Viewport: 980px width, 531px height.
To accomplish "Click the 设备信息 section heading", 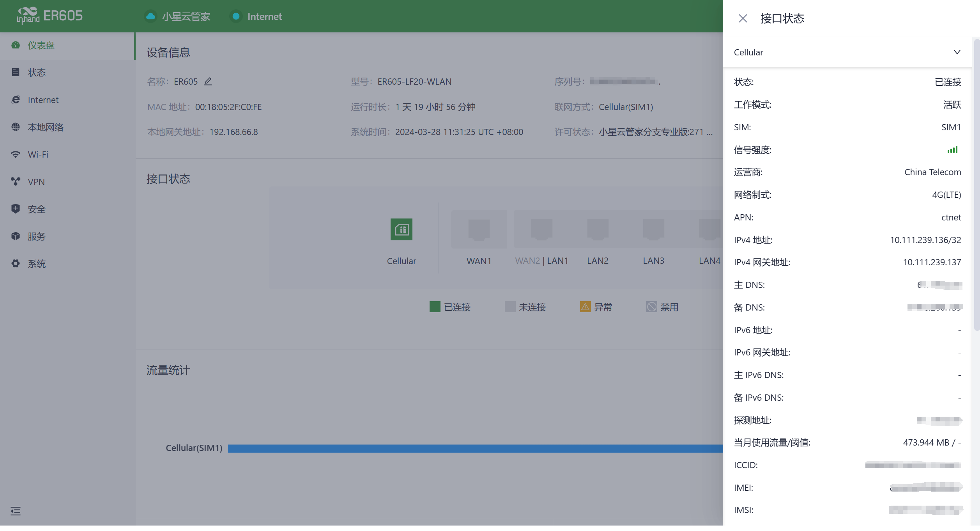I will (168, 53).
